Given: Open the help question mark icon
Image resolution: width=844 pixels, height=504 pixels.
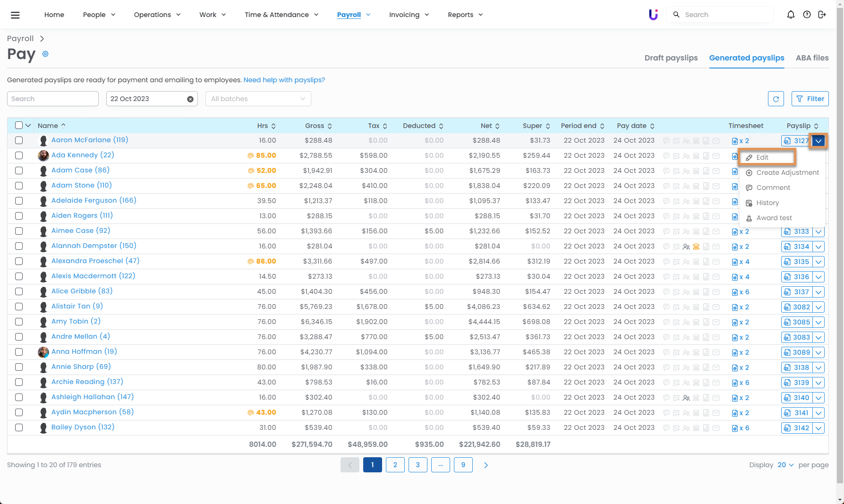Looking at the screenshot, I should coord(807,15).
